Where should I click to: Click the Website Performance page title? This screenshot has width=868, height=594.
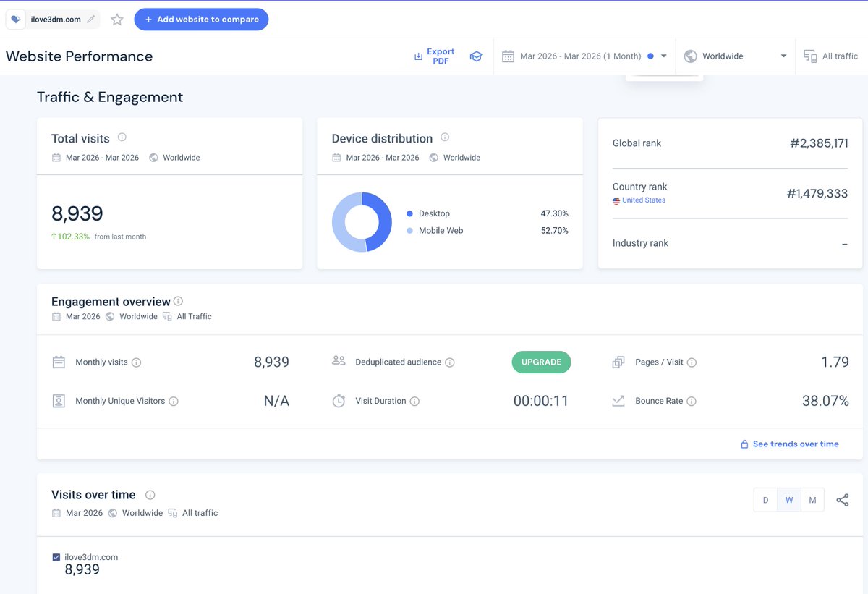[x=80, y=56]
